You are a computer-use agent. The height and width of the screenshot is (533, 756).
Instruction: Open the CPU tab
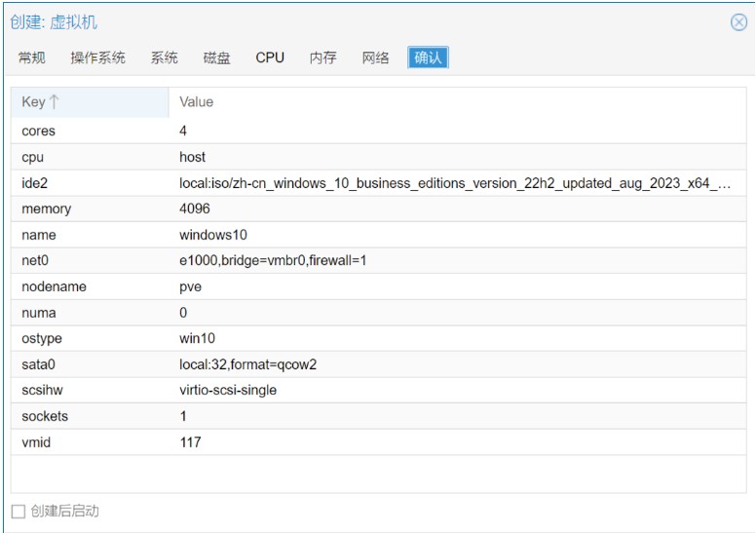click(x=270, y=57)
